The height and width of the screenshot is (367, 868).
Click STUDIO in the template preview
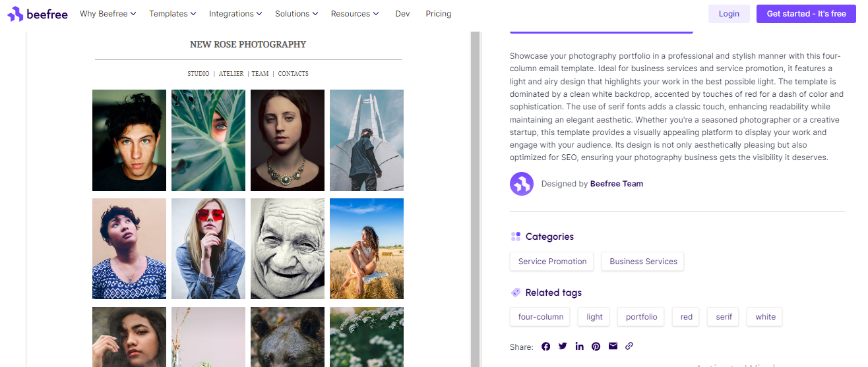[199, 74]
